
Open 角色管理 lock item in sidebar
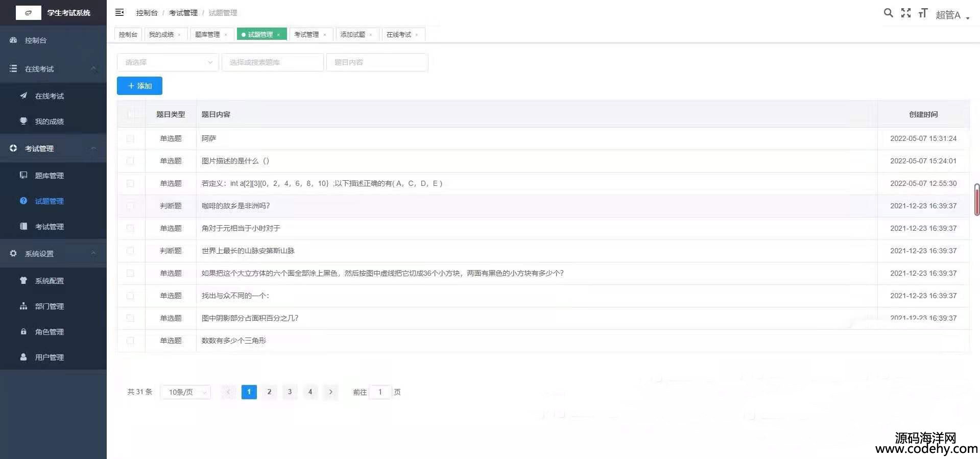pyautogui.click(x=49, y=332)
